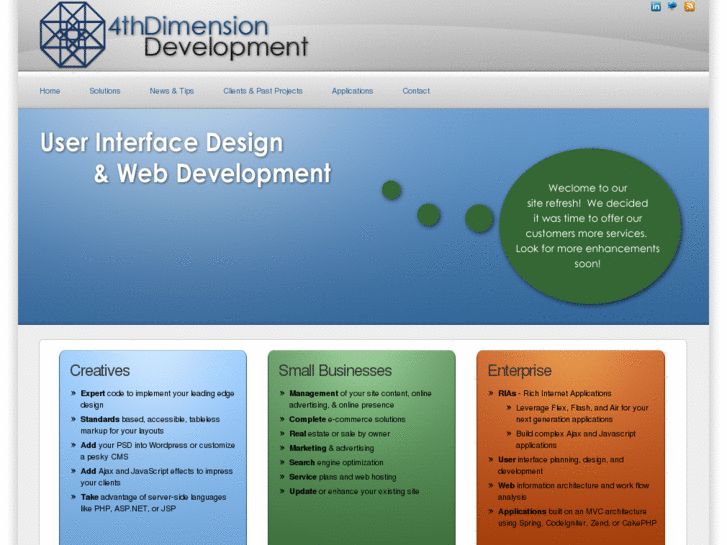Go to the Home menu item
The image size is (727, 545).
tap(50, 91)
